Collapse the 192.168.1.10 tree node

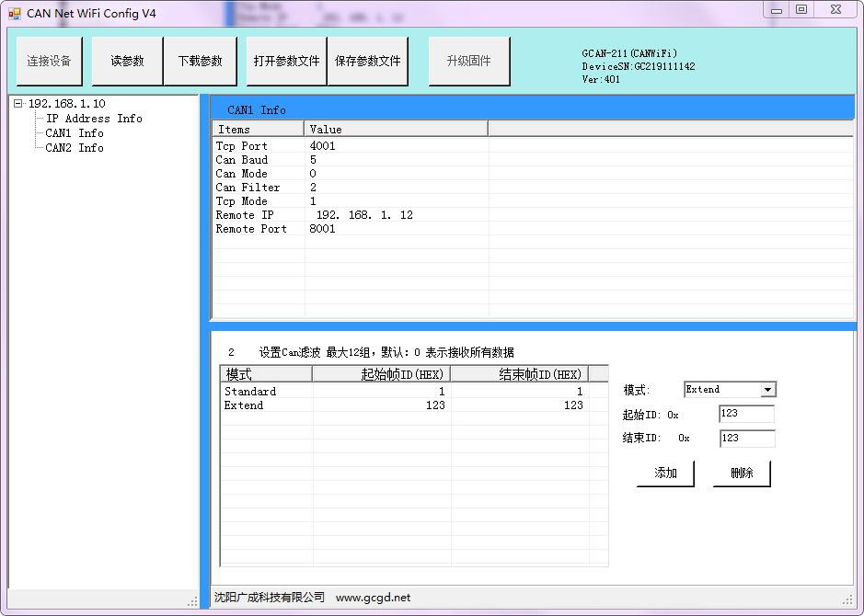point(18,104)
